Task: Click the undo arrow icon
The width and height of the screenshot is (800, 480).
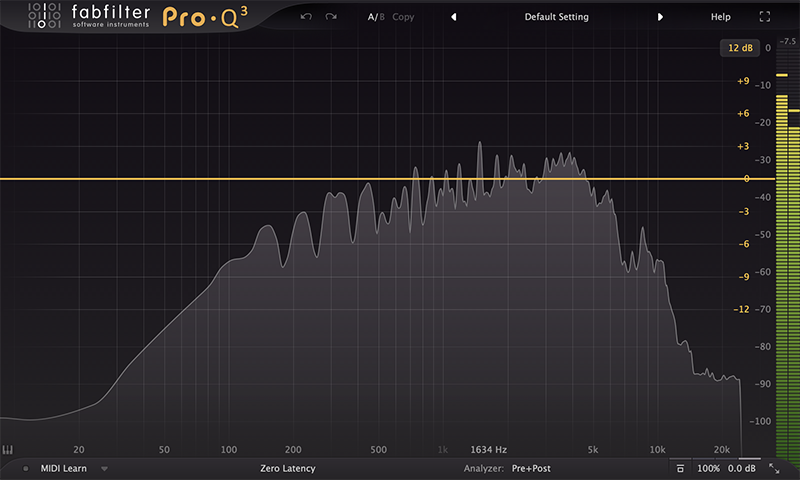Action: pyautogui.click(x=306, y=17)
